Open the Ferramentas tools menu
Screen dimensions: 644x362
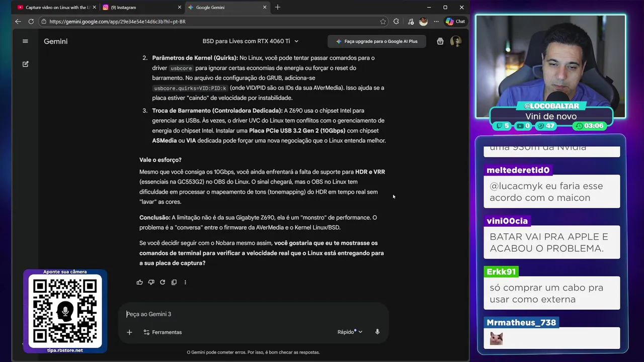pos(163,332)
